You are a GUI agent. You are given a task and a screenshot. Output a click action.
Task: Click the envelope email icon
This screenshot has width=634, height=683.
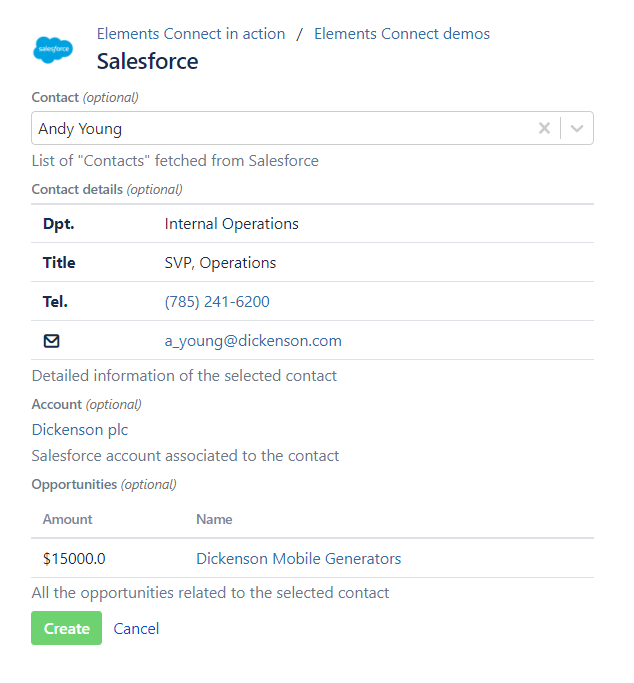[52, 341]
